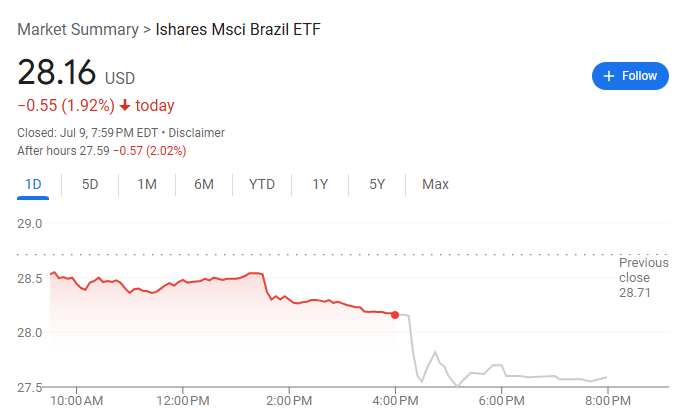Click the Follow button

[x=629, y=76]
